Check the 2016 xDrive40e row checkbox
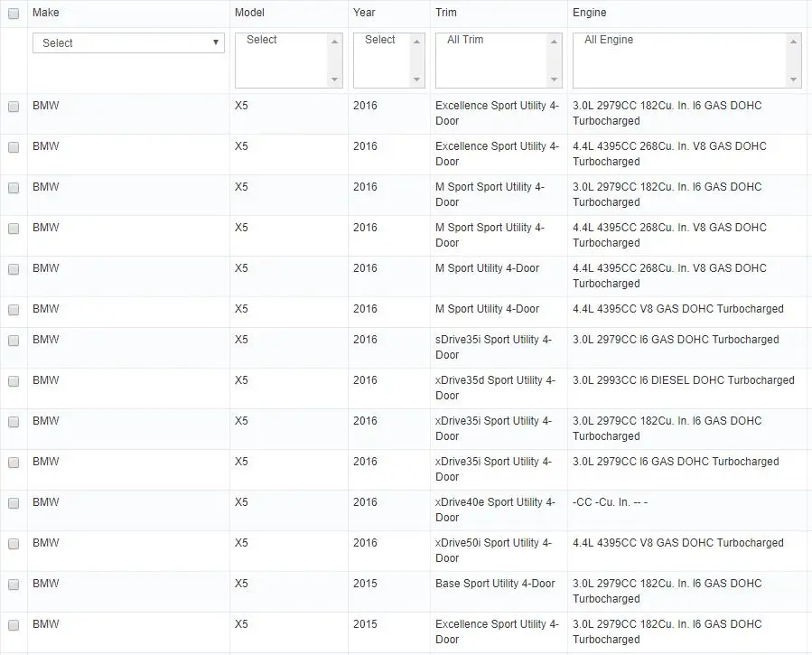 [x=14, y=503]
